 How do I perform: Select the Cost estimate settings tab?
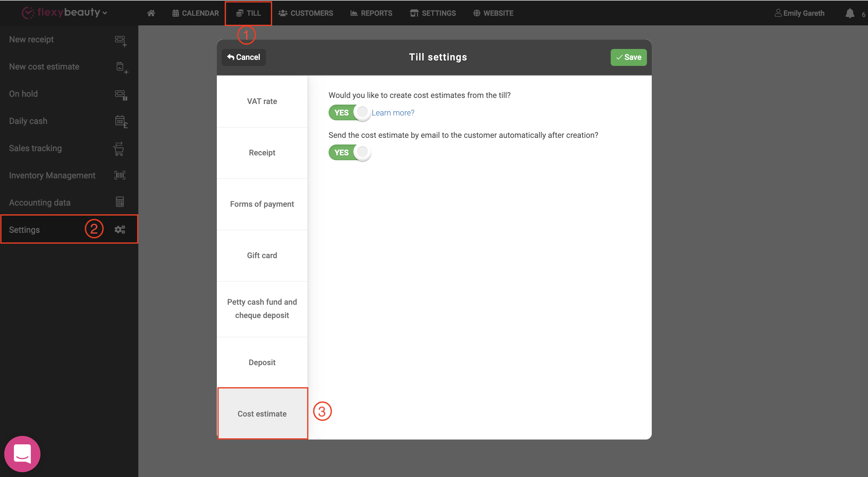pos(262,414)
